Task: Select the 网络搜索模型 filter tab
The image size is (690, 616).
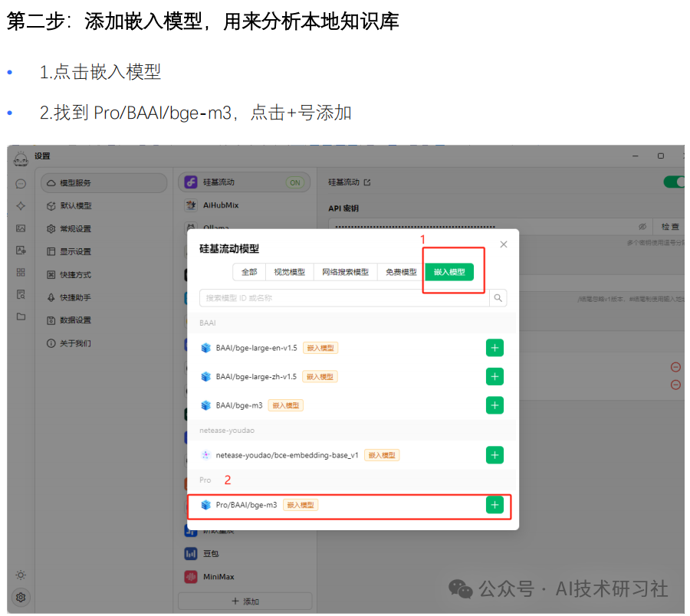Action: 346,272
